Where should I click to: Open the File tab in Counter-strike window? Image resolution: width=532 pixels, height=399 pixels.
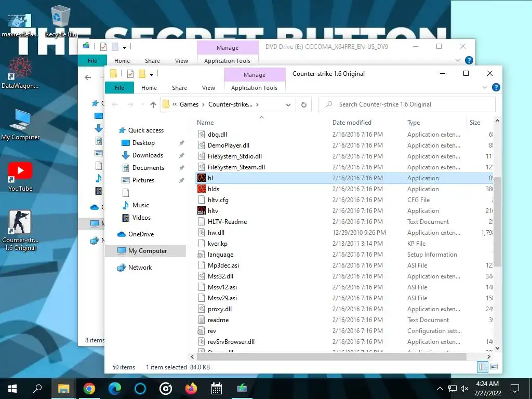[x=119, y=87]
